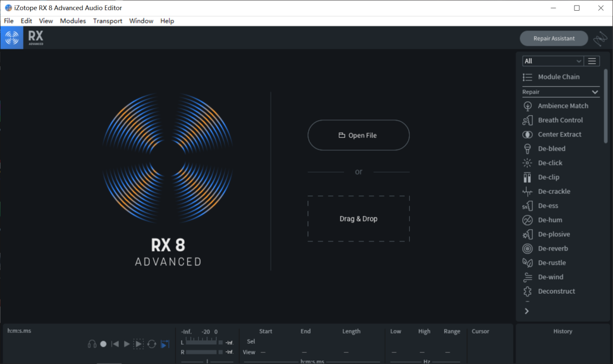Click the iZotope logo icon in header
Screen dimensions: 613x364
[x=12, y=38]
